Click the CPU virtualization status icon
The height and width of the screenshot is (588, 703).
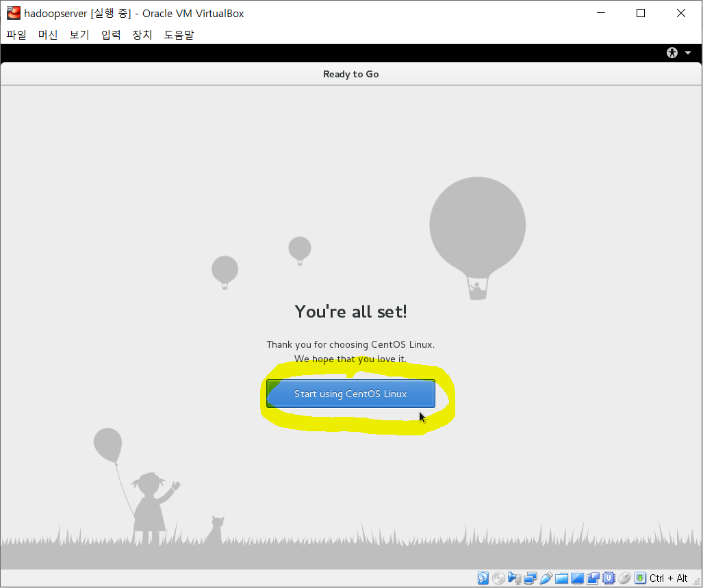(609, 578)
